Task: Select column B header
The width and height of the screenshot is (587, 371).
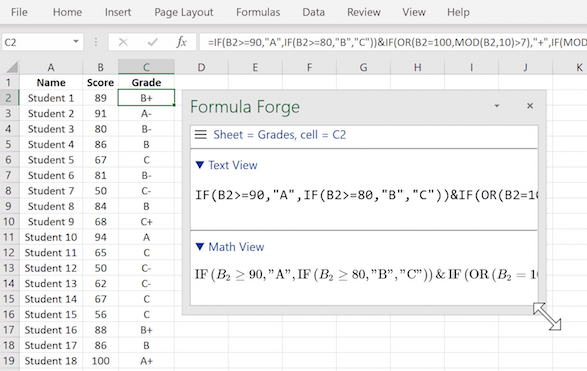Action: (100, 67)
